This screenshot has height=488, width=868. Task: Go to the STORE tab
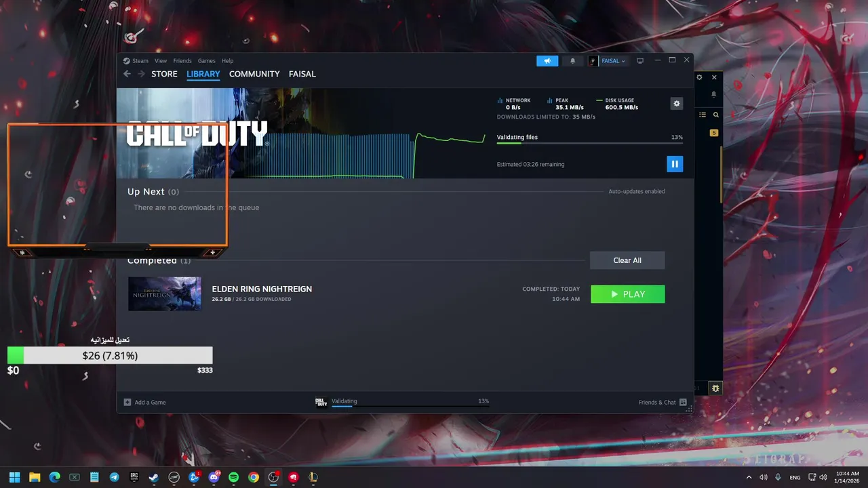click(x=164, y=74)
